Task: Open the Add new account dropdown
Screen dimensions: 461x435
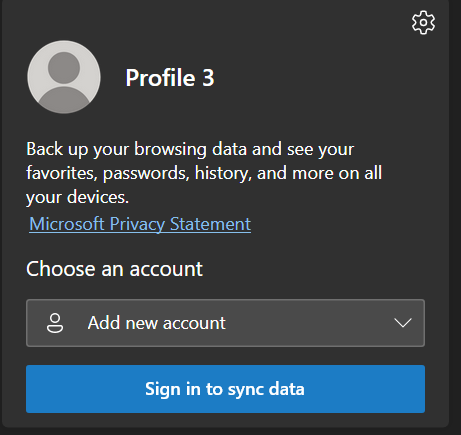Action: click(225, 323)
